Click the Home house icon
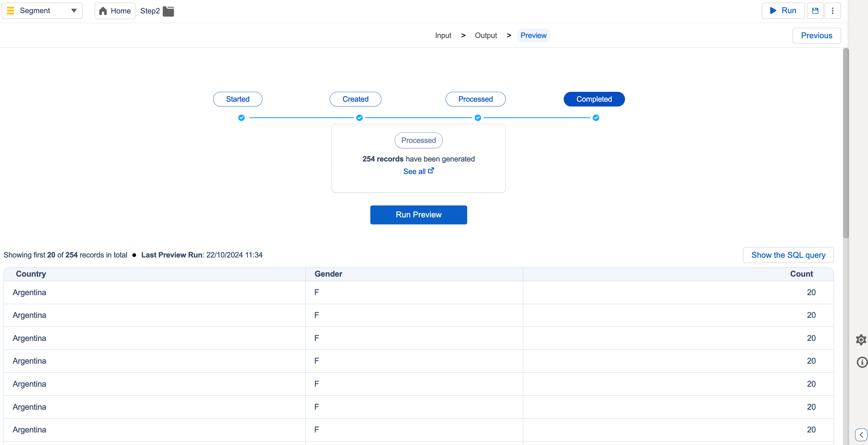This screenshot has height=445, width=868. click(x=103, y=11)
